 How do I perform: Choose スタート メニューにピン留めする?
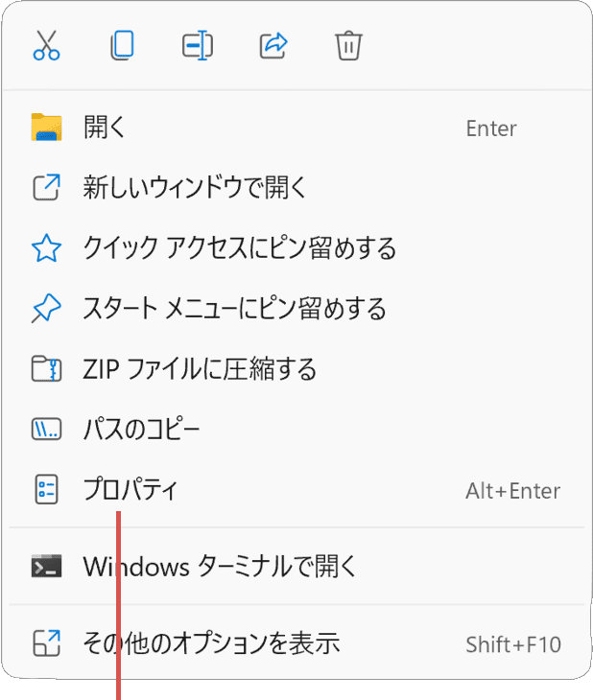pyautogui.click(x=296, y=309)
